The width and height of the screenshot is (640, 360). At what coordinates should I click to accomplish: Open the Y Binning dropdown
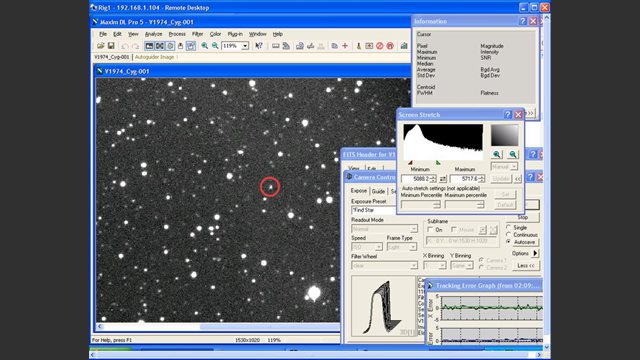(469, 266)
